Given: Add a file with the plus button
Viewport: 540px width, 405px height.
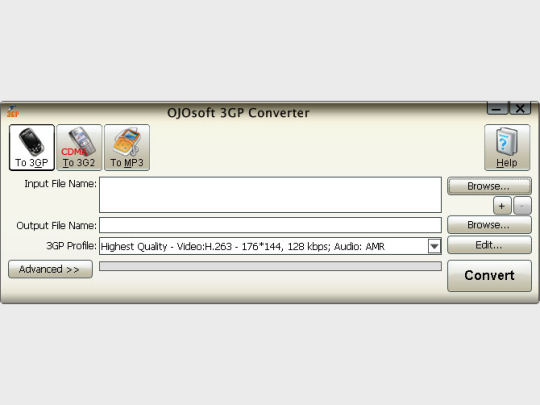Looking at the screenshot, I should point(502,206).
